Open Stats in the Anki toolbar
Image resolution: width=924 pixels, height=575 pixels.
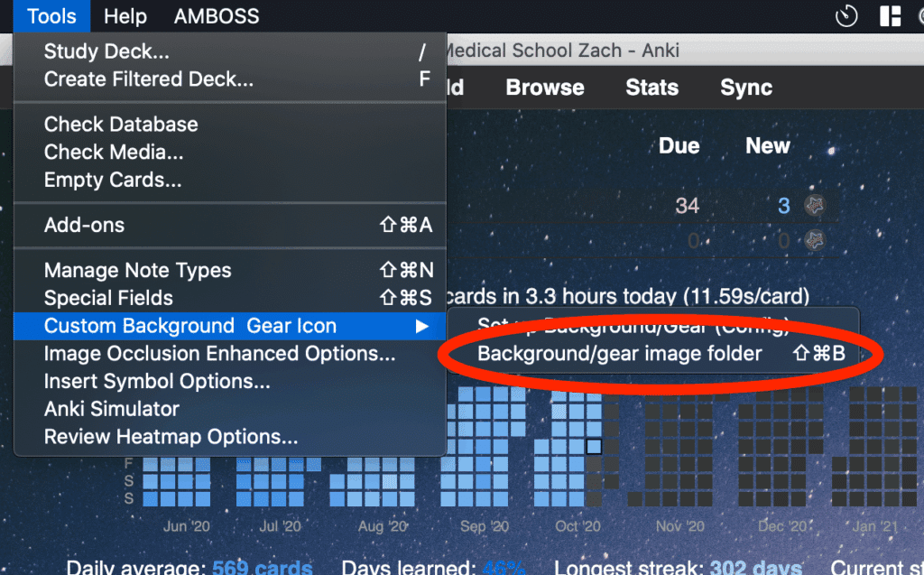coord(651,88)
